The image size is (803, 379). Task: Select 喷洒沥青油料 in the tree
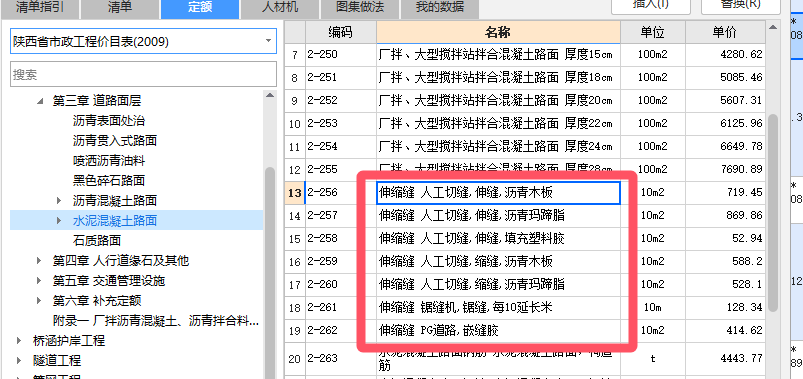tap(109, 161)
